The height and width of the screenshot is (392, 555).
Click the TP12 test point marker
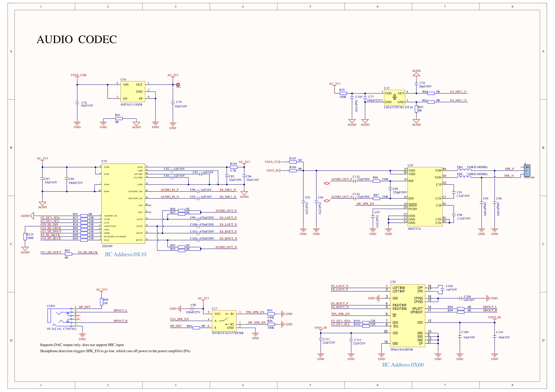(x=178, y=85)
